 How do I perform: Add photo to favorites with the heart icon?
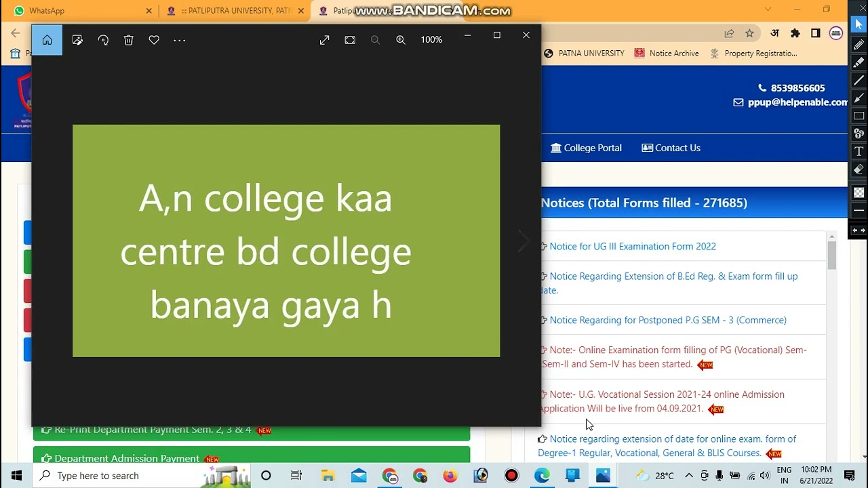tap(154, 40)
